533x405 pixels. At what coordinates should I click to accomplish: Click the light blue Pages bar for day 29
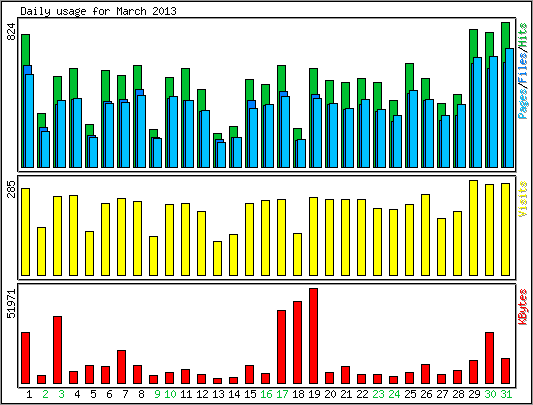pyautogui.click(x=477, y=112)
